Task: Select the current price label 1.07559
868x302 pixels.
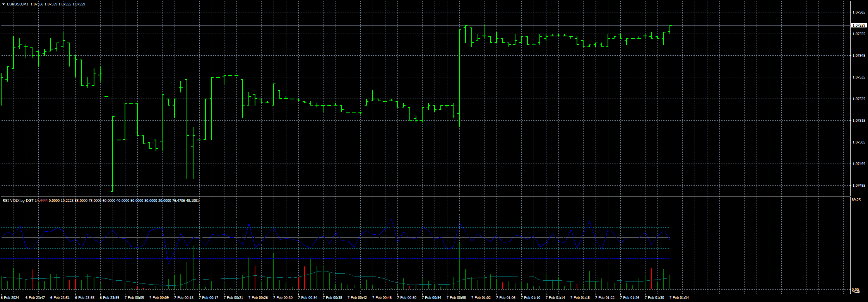Action: click(x=859, y=26)
